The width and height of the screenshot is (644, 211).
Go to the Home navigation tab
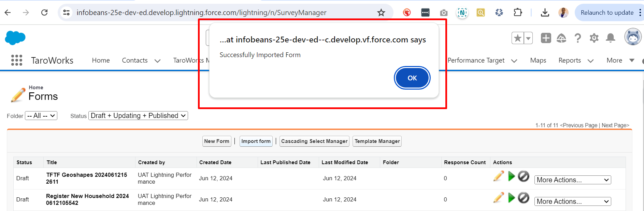[101, 61]
